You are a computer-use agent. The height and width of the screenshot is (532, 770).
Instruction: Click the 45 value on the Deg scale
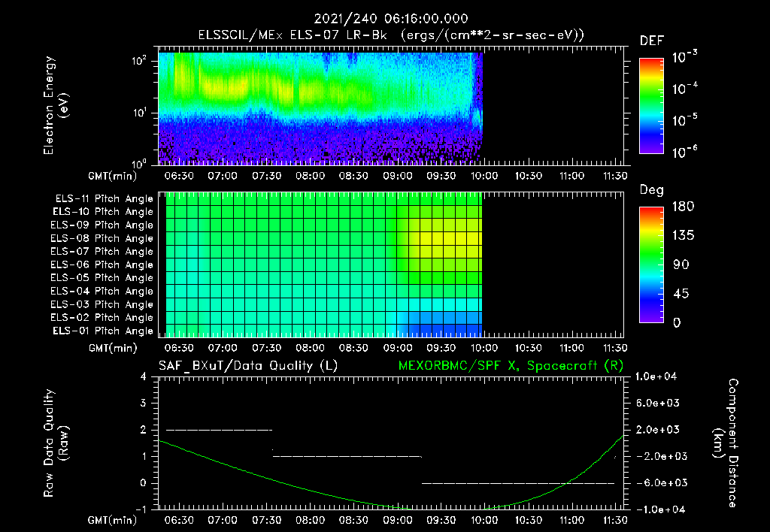(681, 294)
